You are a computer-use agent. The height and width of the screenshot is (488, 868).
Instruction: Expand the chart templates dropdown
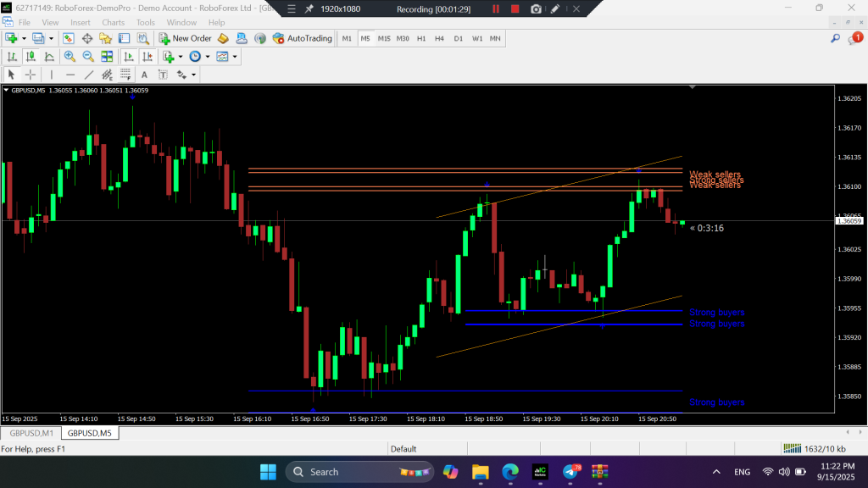(x=235, y=57)
